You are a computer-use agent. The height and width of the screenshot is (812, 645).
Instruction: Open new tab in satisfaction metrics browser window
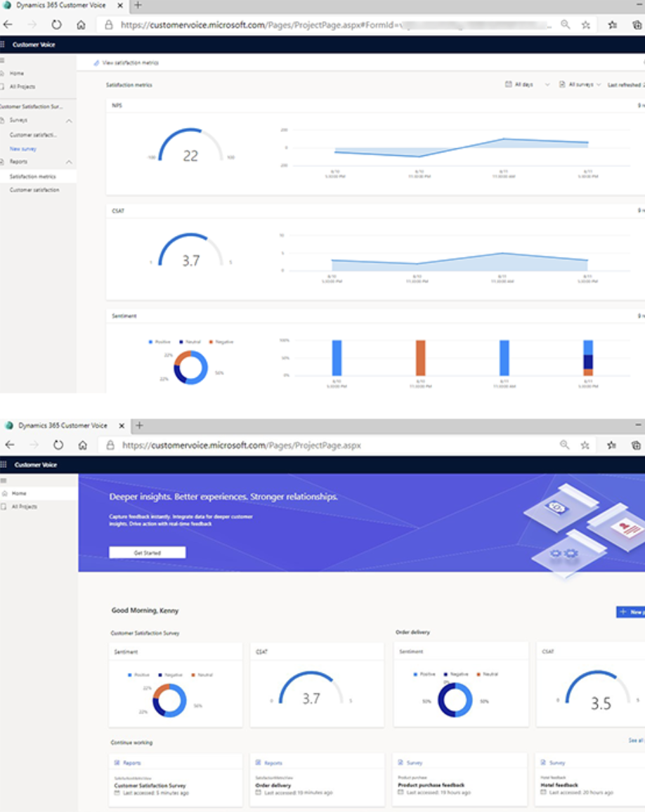(x=138, y=5)
